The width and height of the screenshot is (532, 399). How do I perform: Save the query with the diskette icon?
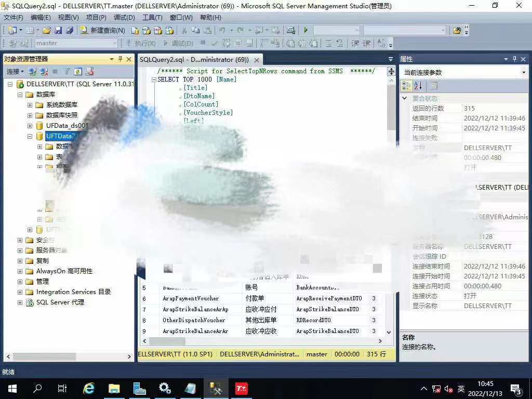pyautogui.click(x=58, y=31)
